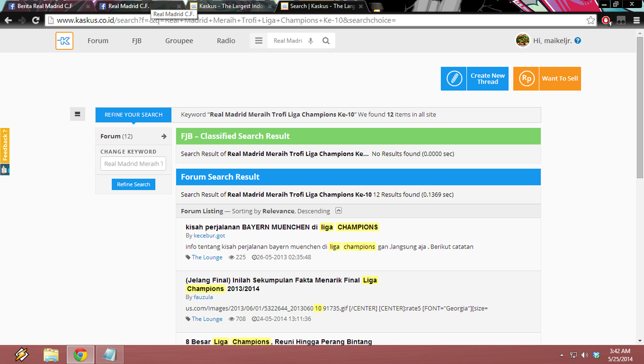The image size is (644, 364).
Task: Click the view count 225 text
Action: pyautogui.click(x=240, y=257)
